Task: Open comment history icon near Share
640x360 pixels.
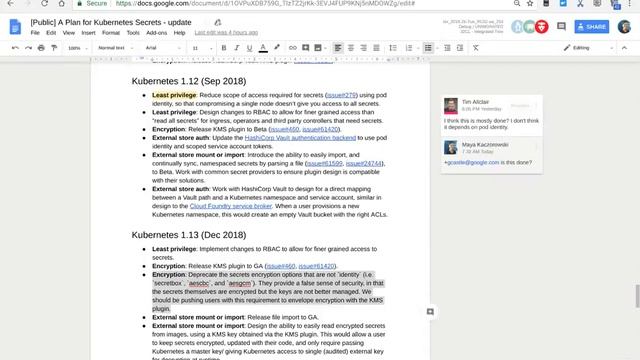Action: (562, 27)
